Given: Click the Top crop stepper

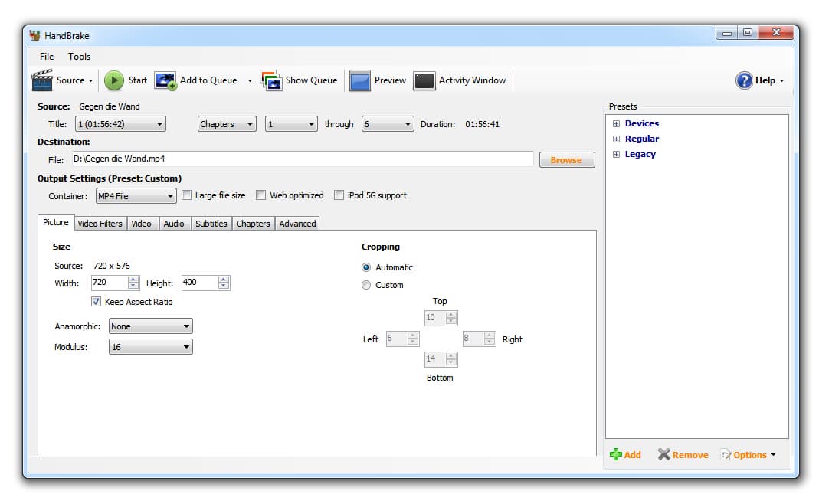Looking at the screenshot, I should point(451,318).
